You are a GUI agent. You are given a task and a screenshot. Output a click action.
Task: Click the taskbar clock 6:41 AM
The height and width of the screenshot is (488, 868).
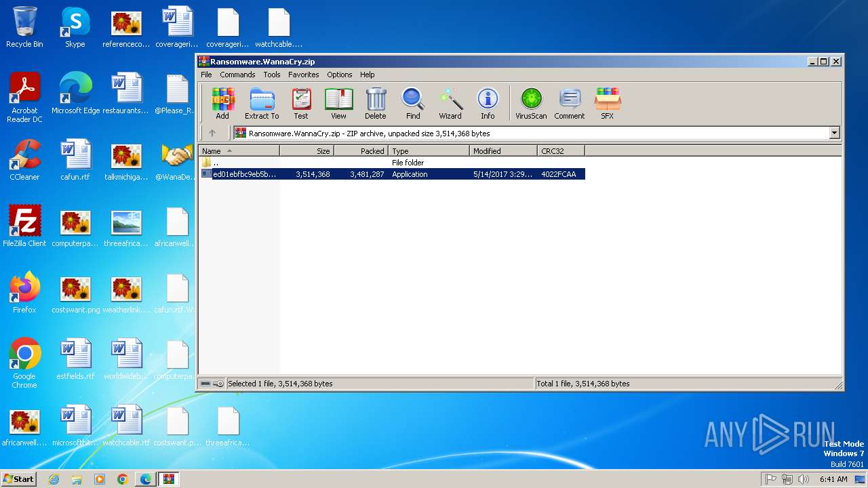(833, 479)
